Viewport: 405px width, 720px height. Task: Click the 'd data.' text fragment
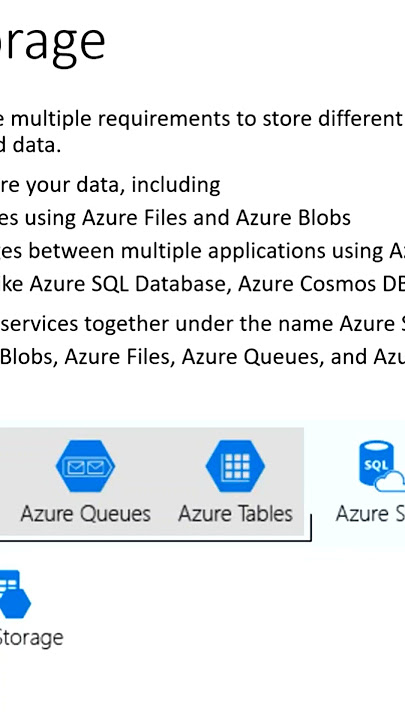(30, 145)
